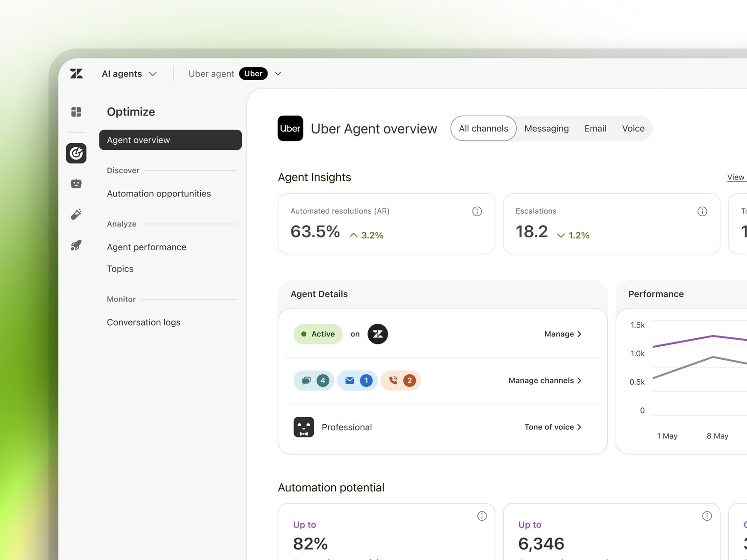
Task: Click the Zendesk logo in top bar
Action: [x=76, y=74]
